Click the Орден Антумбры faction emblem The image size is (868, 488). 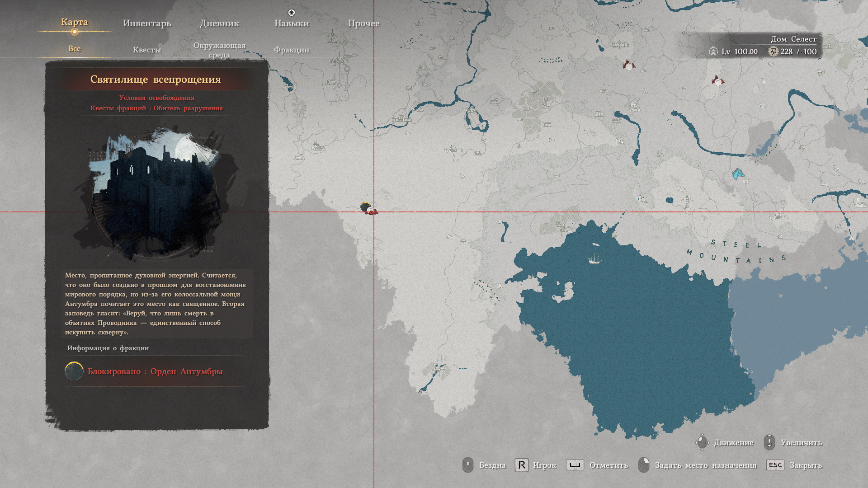click(74, 371)
